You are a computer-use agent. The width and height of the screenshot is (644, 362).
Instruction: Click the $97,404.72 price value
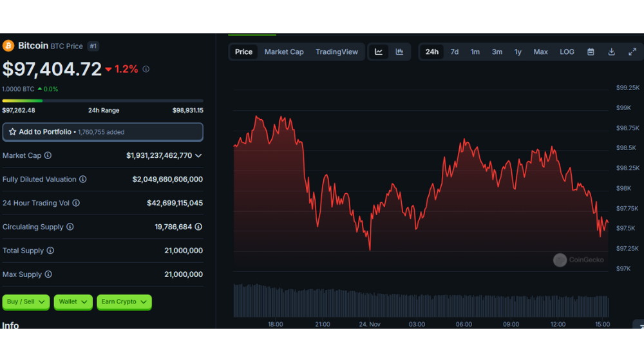coord(52,69)
